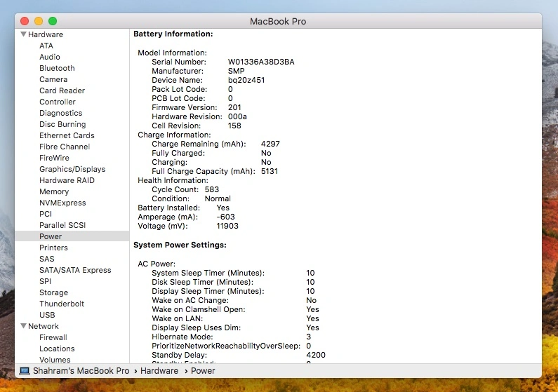Open the Card Reader section
558x392 pixels.
coord(62,90)
